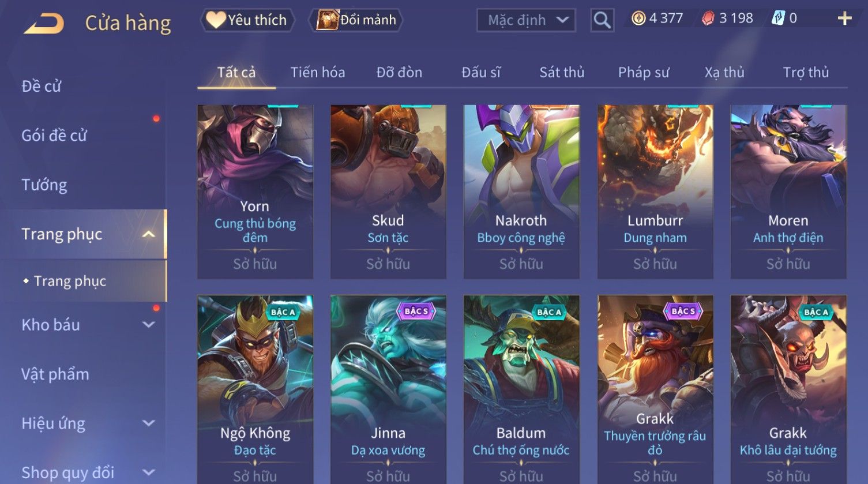
Task: Open the Mặc định sort dropdown
Action: point(526,21)
